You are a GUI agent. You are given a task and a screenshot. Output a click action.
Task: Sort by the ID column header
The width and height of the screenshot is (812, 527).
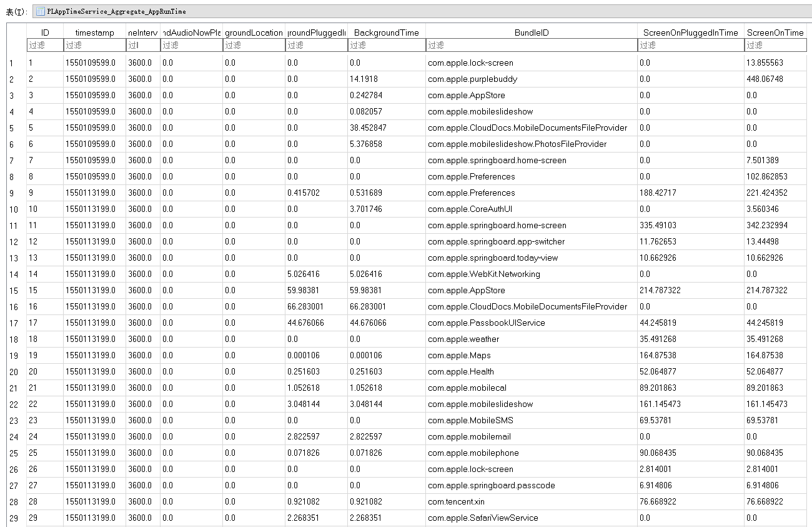point(45,33)
